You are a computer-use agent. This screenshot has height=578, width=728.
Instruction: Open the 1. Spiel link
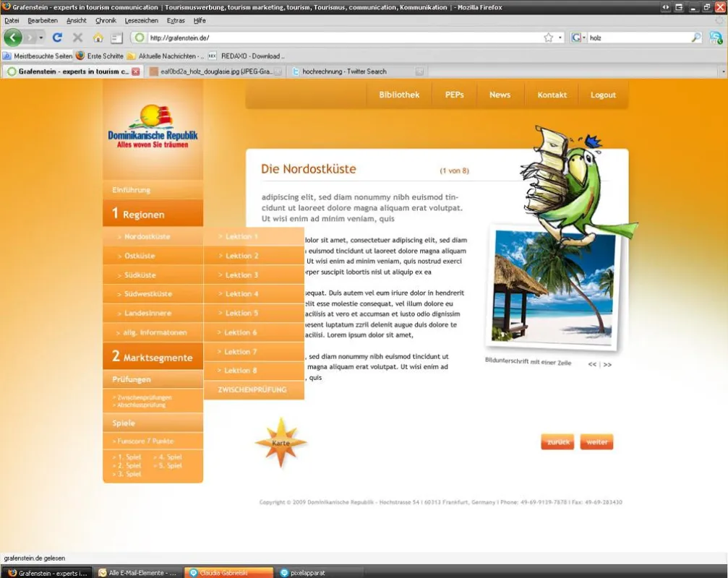point(127,457)
